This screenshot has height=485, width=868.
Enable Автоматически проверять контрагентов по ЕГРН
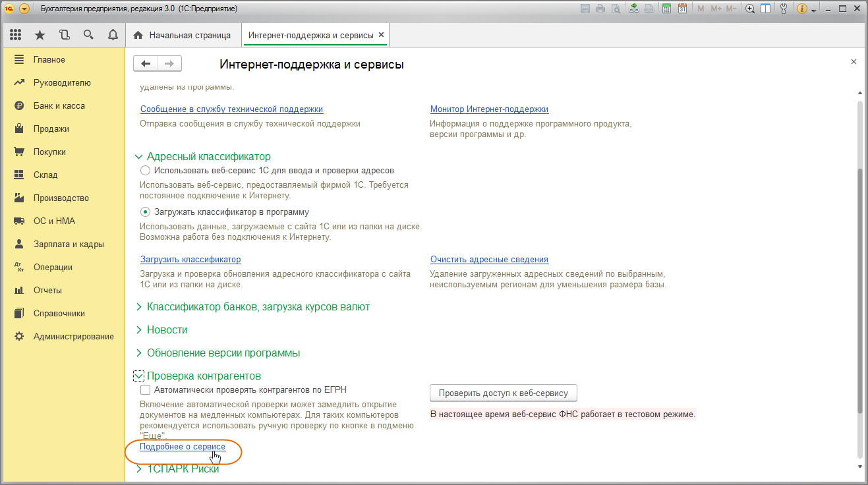[146, 390]
